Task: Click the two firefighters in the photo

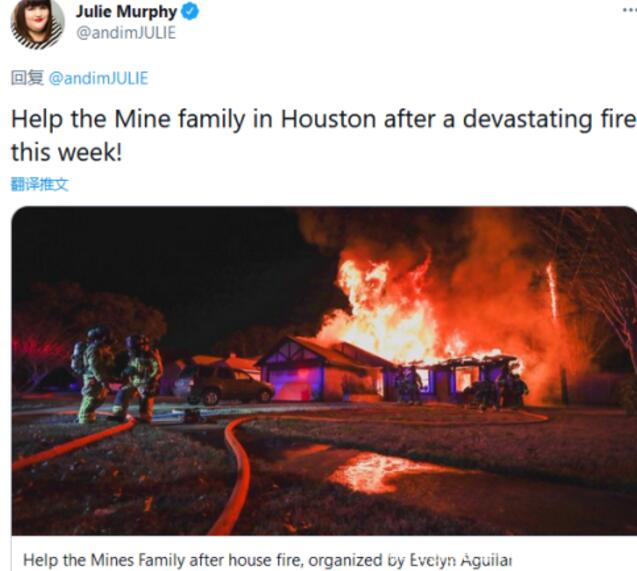Action: coord(117,375)
